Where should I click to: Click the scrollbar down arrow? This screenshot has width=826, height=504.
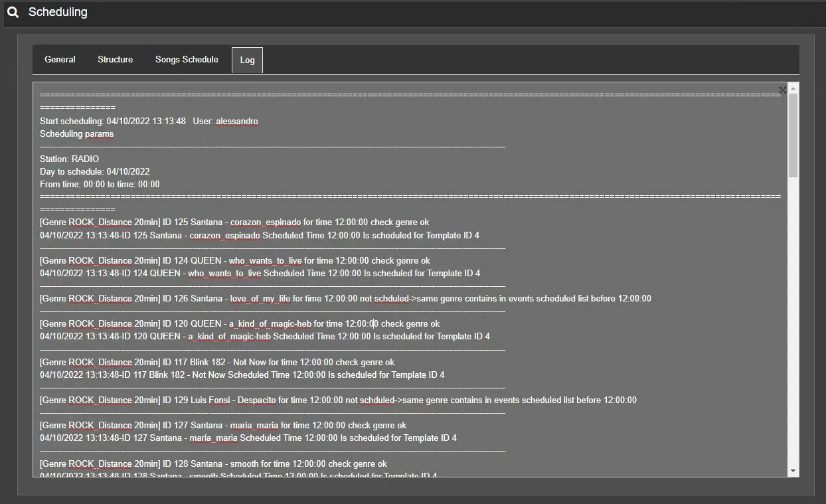793,471
